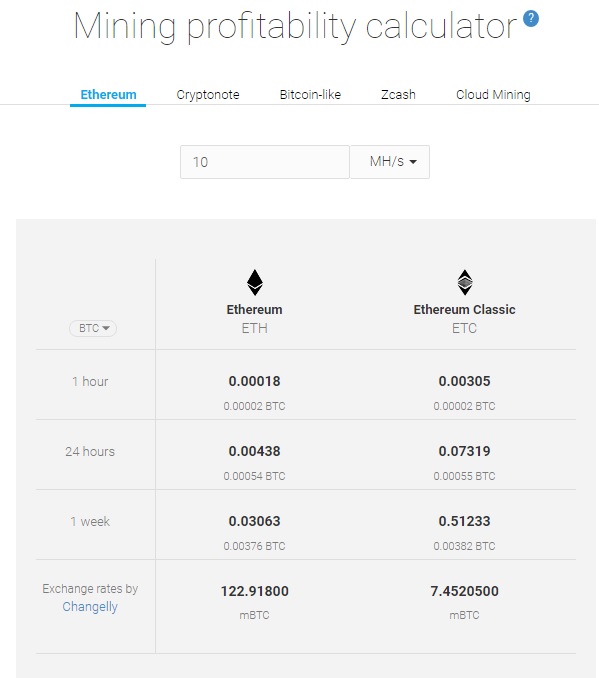Click the Ethereum Classic weekly value 0.51233
599x678 pixels.
click(x=464, y=521)
